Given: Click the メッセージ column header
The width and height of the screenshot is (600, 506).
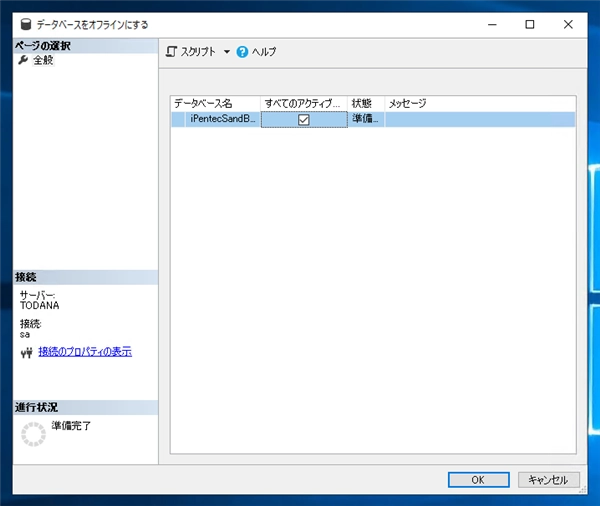Looking at the screenshot, I should [x=480, y=103].
